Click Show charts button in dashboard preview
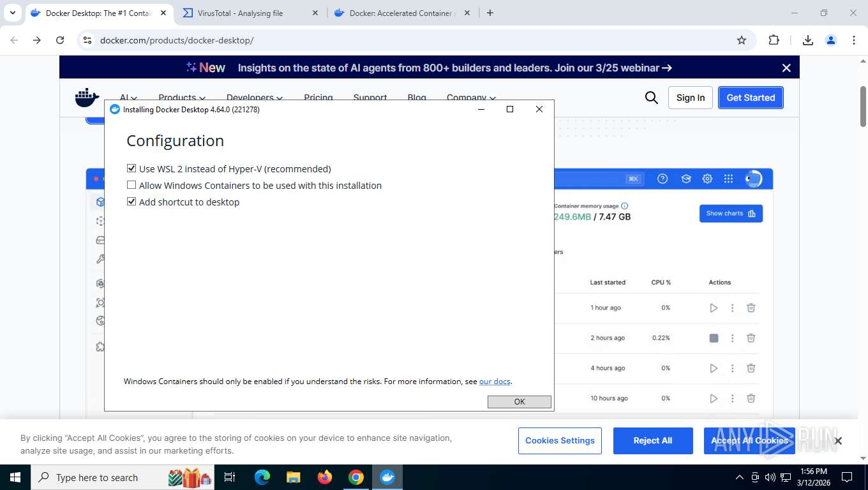The height and width of the screenshot is (490, 868). click(x=731, y=213)
